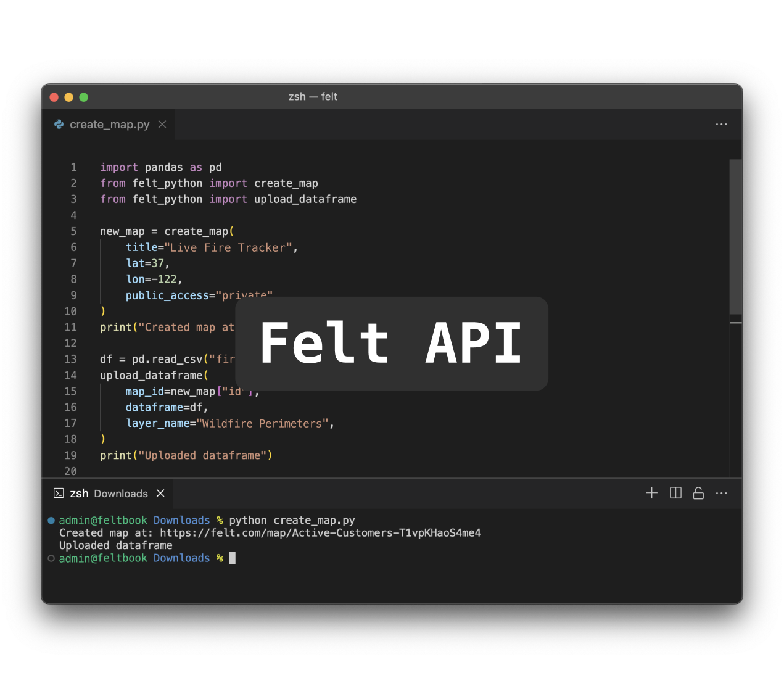This screenshot has width=784, height=686.
Task: Click 'map_id=new_map' on line 15
Action: (x=170, y=392)
